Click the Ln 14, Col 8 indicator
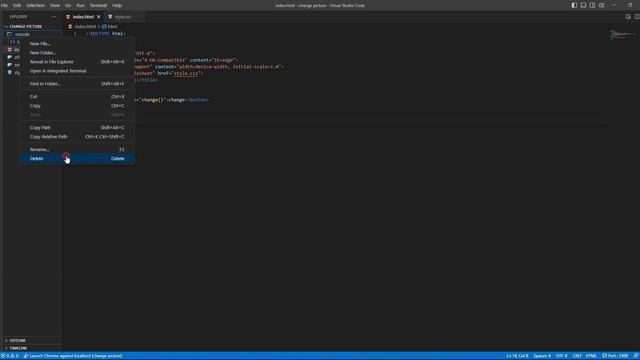 point(517,356)
